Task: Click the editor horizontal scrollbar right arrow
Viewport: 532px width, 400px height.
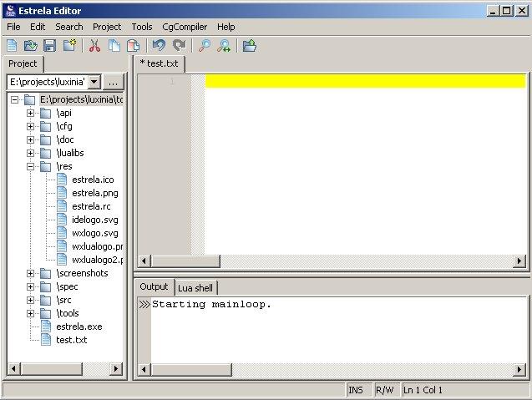Action: click(519, 261)
